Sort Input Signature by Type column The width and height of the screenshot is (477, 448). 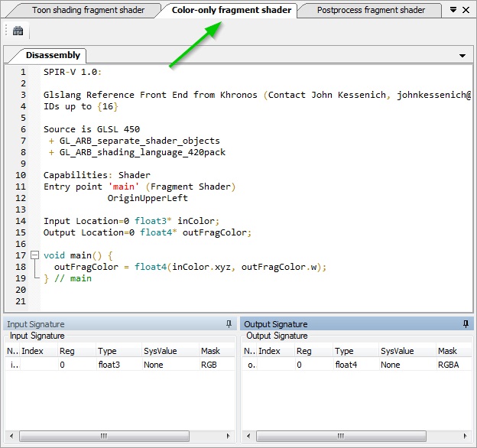118,351
